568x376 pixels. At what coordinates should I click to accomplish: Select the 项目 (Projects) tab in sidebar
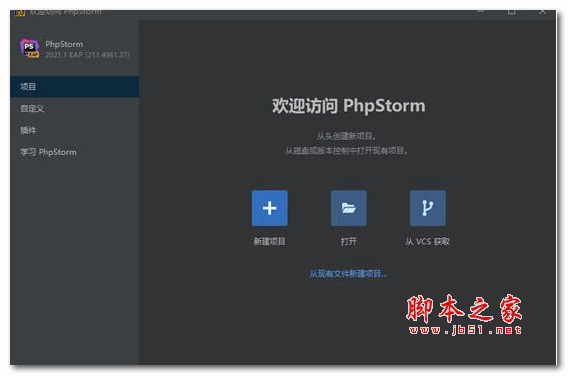tap(75, 87)
